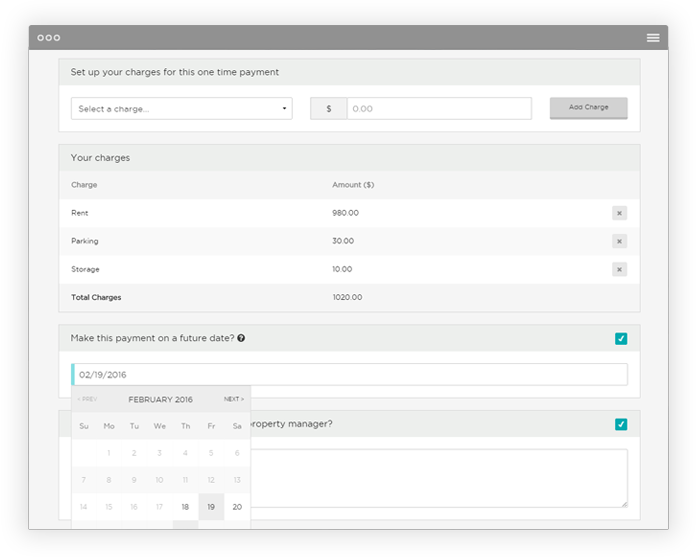Click the dollar sign currency prefix
Image resolution: width=697 pixels, height=559 pixels.
tap(328, 108)
